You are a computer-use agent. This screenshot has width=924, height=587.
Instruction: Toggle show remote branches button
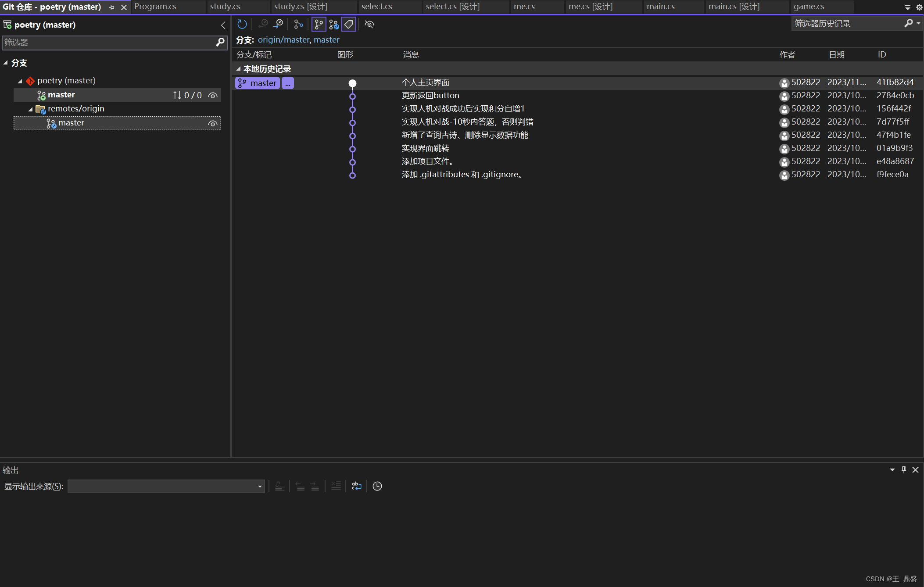[x=334, y=24]
